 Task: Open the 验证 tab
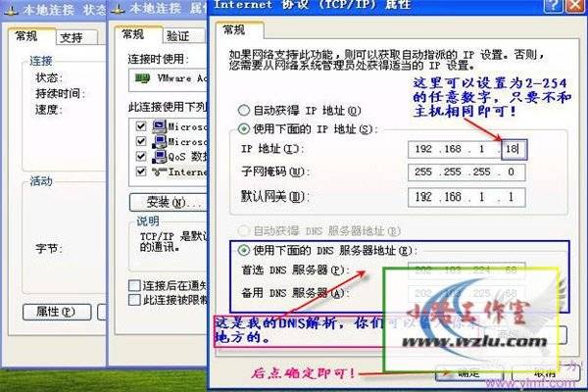click(x=177, y=35)
